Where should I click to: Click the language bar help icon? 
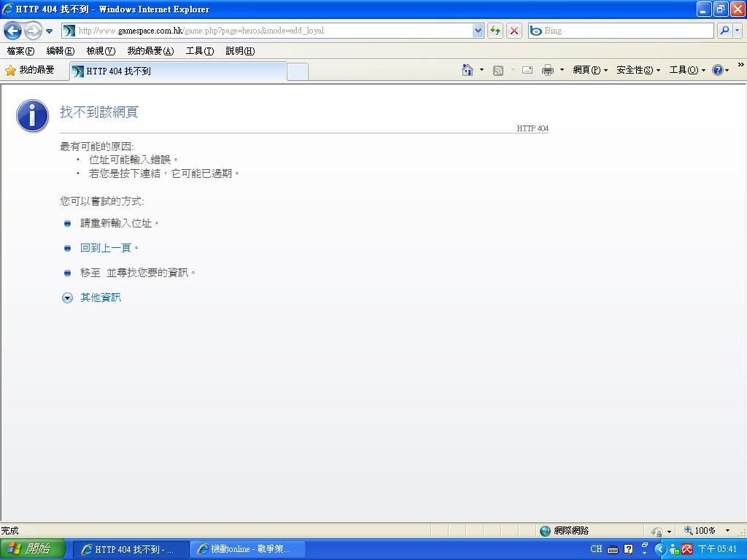(x=628, y=550)
